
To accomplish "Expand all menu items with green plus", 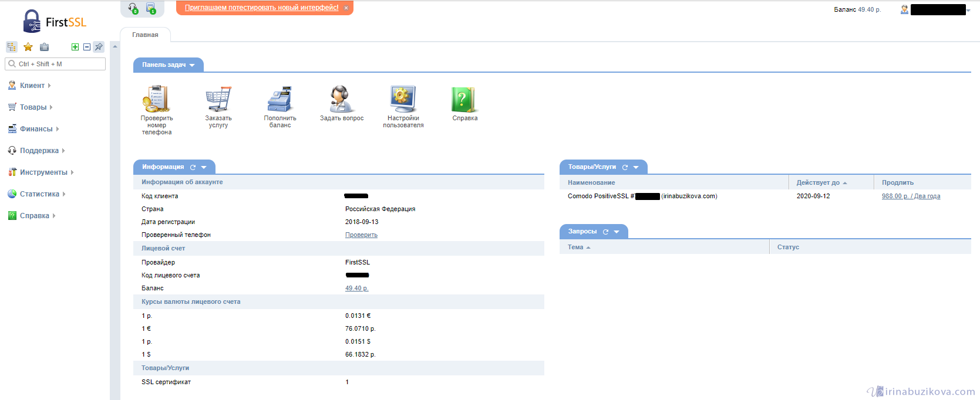I will (x=75, y=47).
